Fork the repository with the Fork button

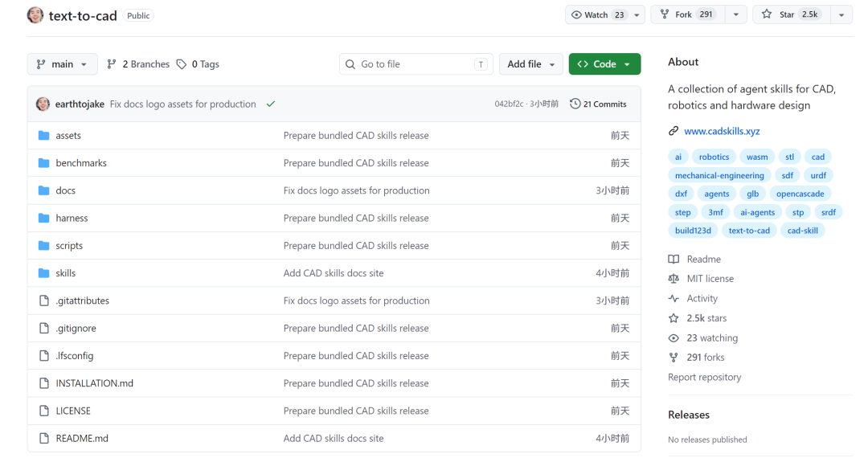coord(687,15)
